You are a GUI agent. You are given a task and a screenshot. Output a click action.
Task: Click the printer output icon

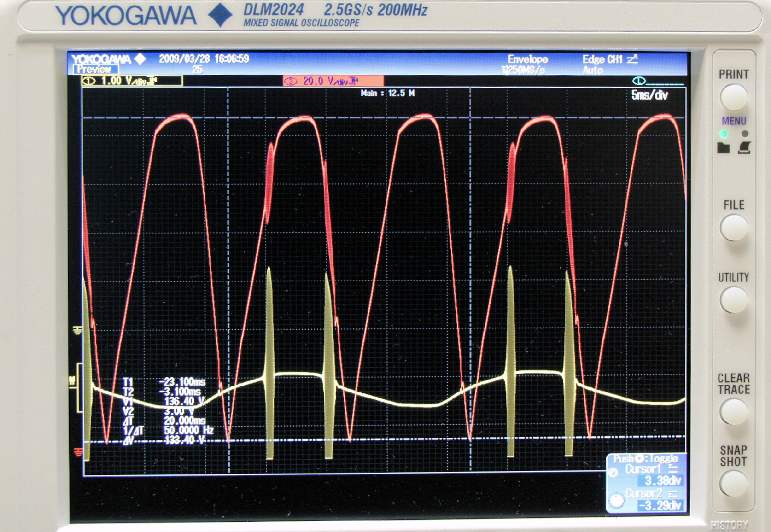[744, 148]
